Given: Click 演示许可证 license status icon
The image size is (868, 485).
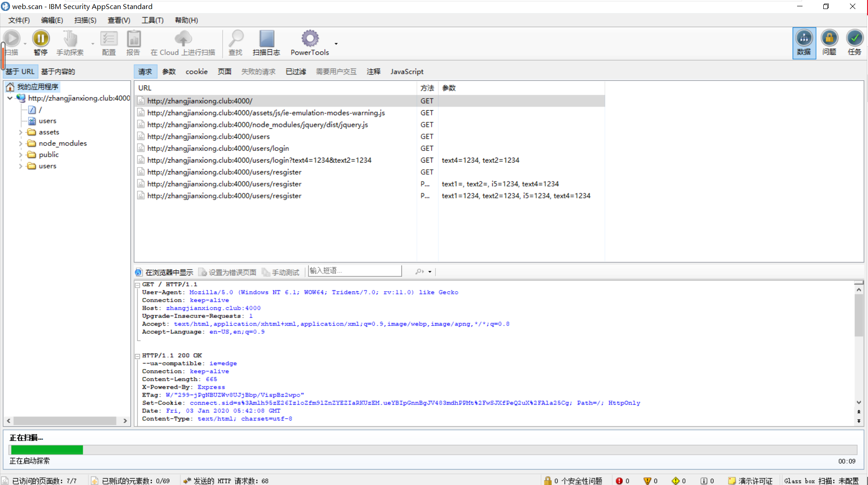Looking at the screenshot, I should coord(732,481).
